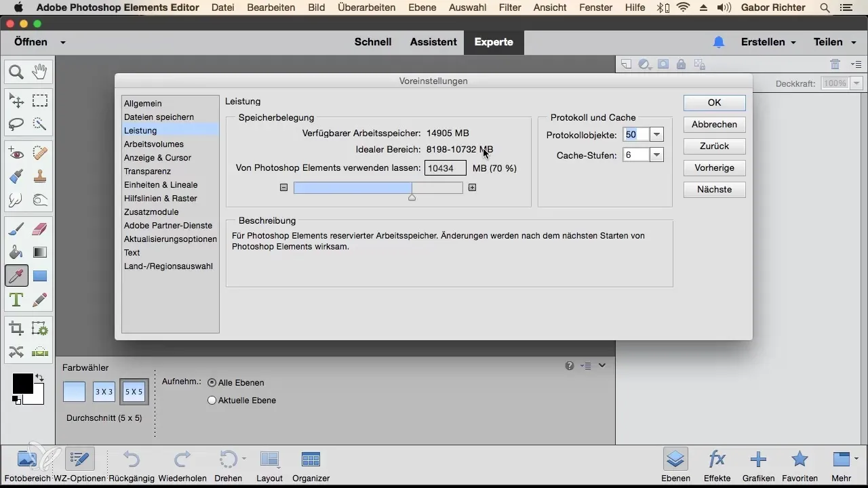Click the Abbrechen button
Screen dimensions: 868x488
click(x=715, y=125)
